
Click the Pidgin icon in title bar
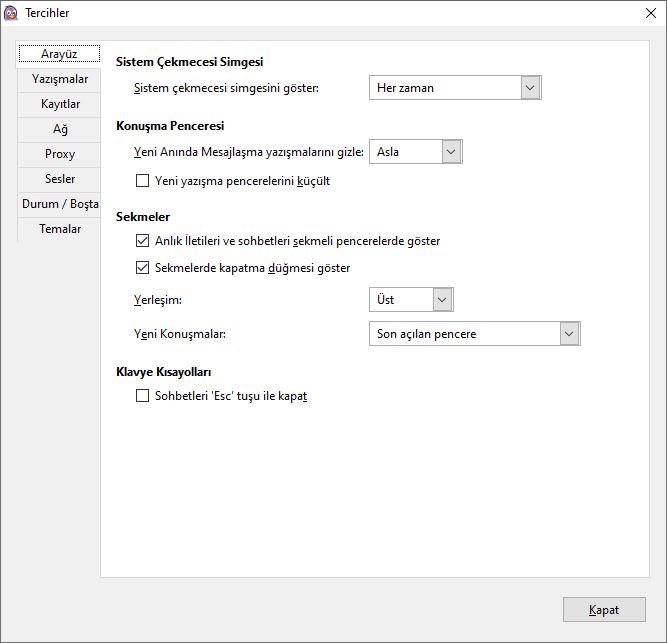11,13
